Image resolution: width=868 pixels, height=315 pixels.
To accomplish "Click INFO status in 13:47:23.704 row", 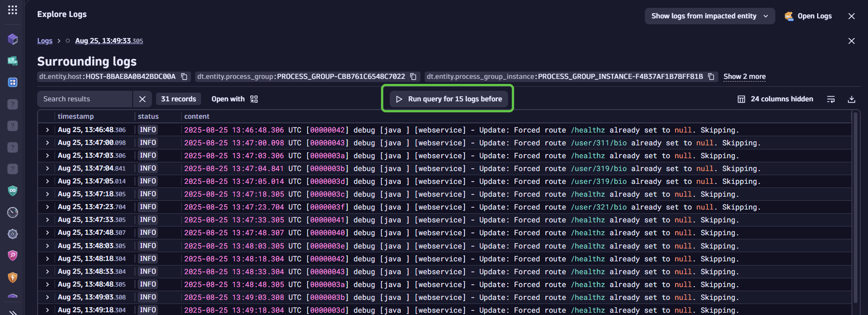I will click(x=148, y=207).
